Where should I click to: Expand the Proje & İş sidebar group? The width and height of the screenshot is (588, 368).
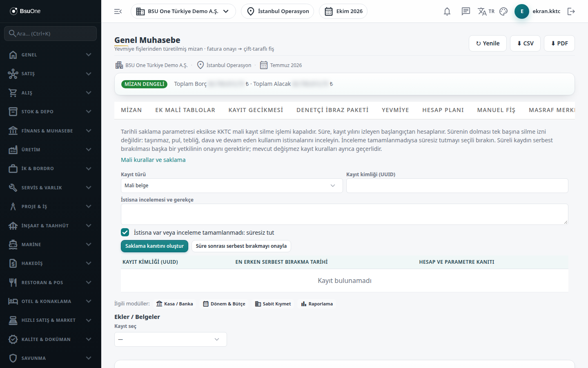tap(51, 206)
